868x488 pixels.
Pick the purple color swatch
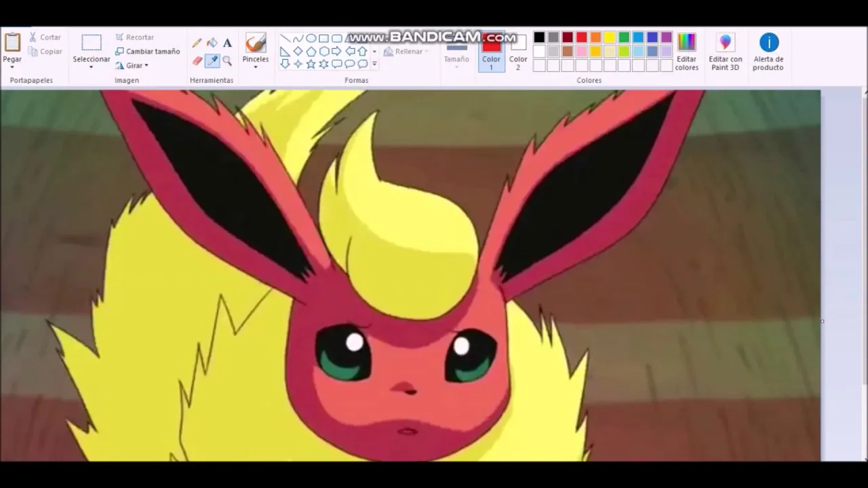(667, 37)
